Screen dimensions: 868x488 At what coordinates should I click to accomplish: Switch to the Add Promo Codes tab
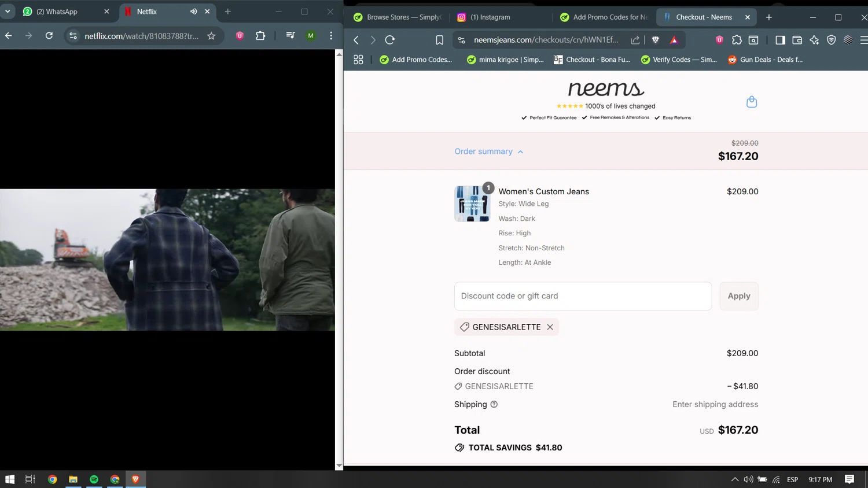[605, 17]
